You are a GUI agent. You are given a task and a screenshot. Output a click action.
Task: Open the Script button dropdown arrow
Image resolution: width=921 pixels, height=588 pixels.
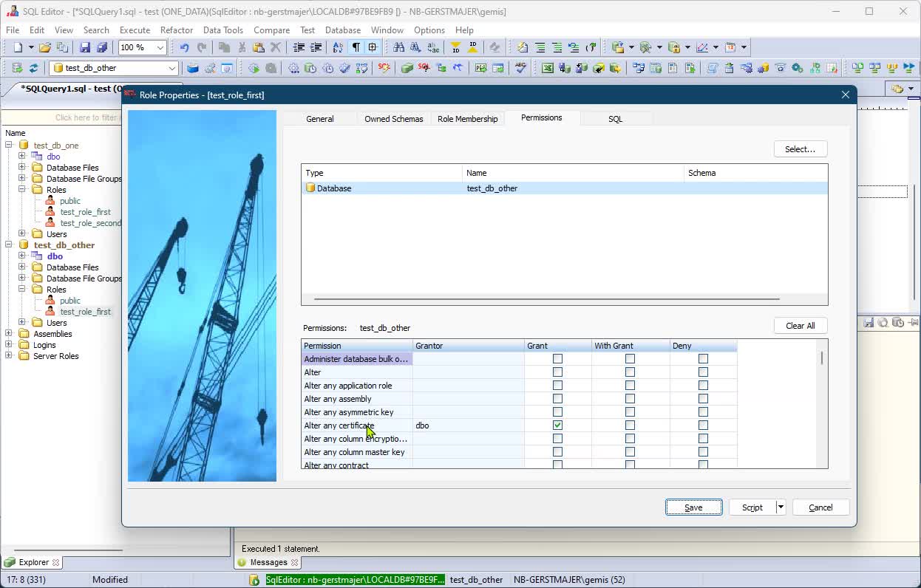click(x=780, y=507)
